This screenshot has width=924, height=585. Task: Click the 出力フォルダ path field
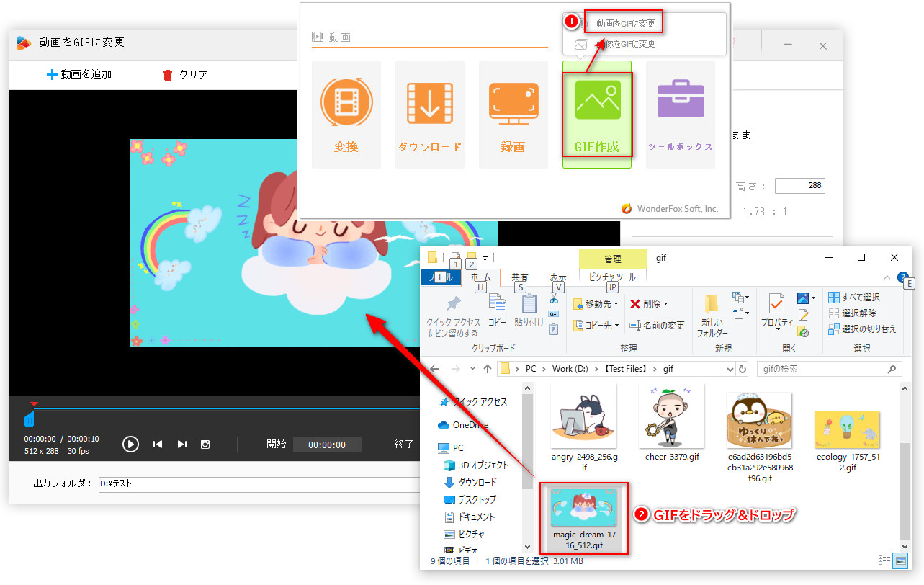pos(259,484)
